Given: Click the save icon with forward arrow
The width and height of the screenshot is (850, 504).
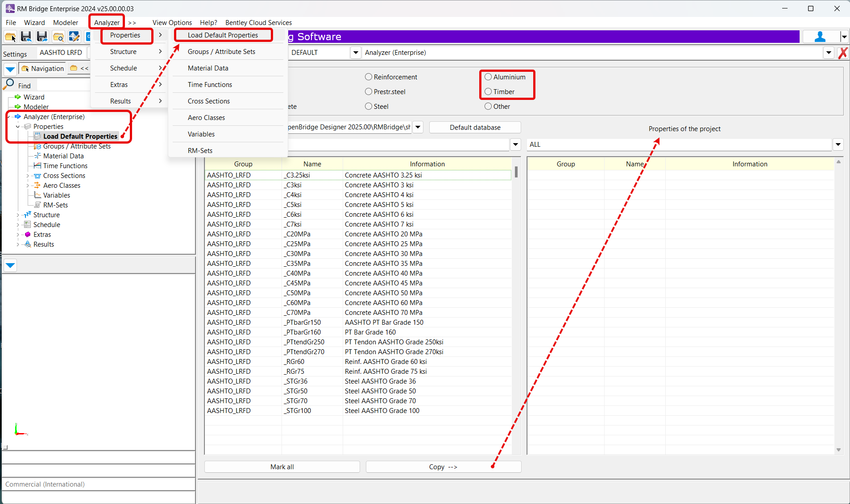Looking at the screenshot, I should point(42,37).
